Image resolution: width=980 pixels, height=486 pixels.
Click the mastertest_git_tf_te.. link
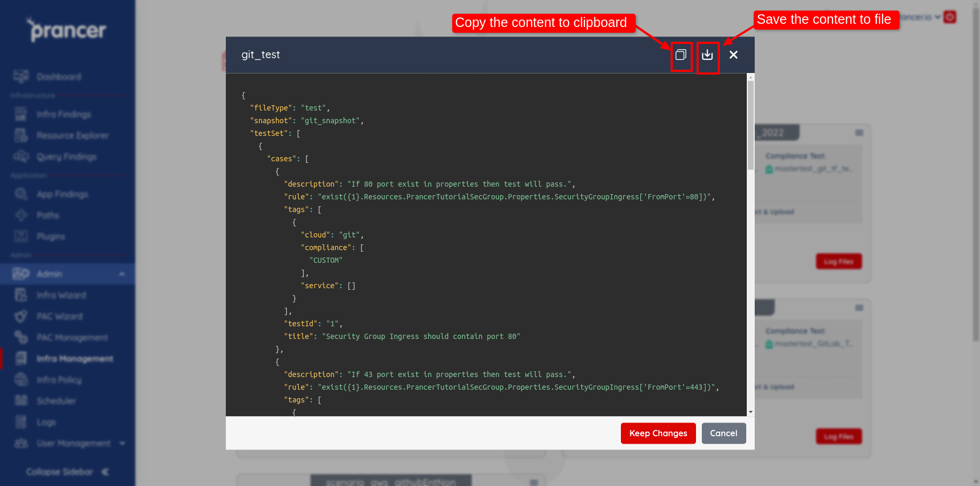coord(813,169)
